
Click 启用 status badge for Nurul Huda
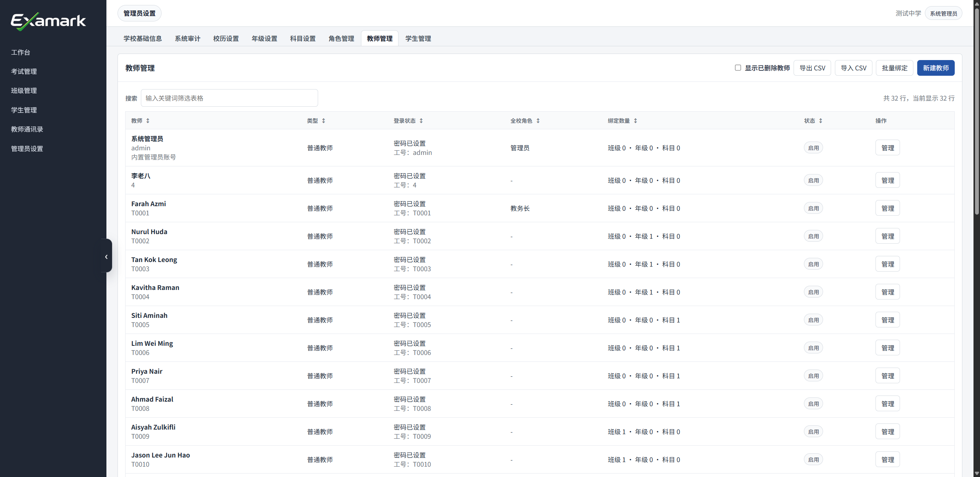[x=813, y=236]
